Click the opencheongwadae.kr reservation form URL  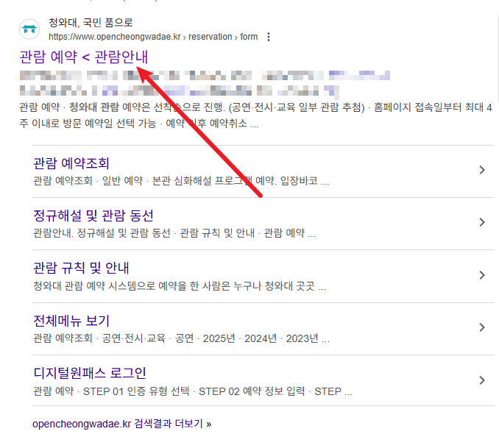pyautogui.click(x=153, y=37)
